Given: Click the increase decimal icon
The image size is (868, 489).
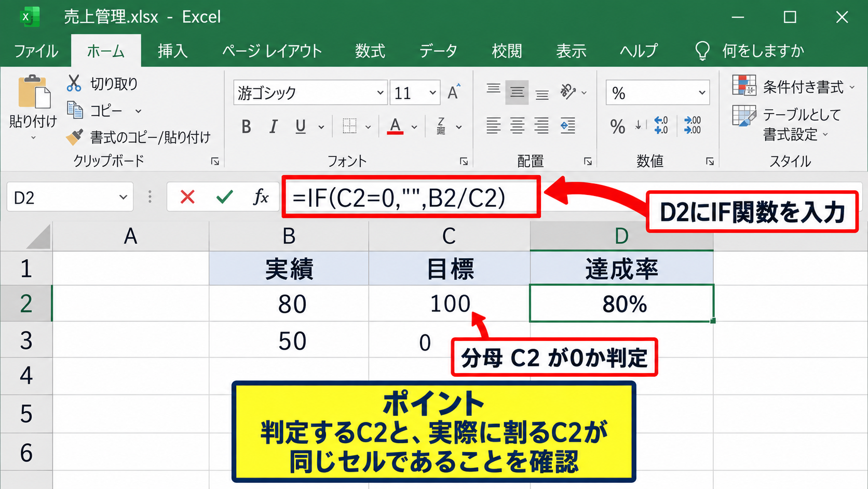Looking at the screenshot, I should point(661,125).
